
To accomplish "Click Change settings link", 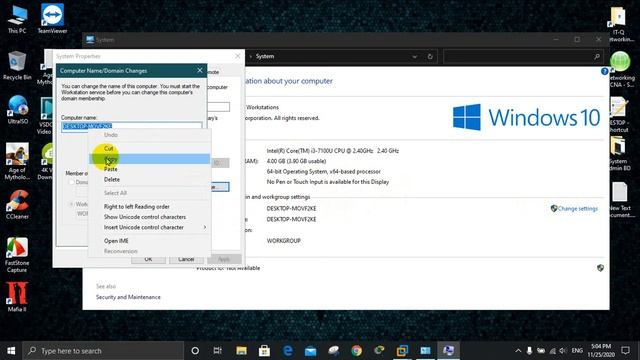I will coord(578,209).
